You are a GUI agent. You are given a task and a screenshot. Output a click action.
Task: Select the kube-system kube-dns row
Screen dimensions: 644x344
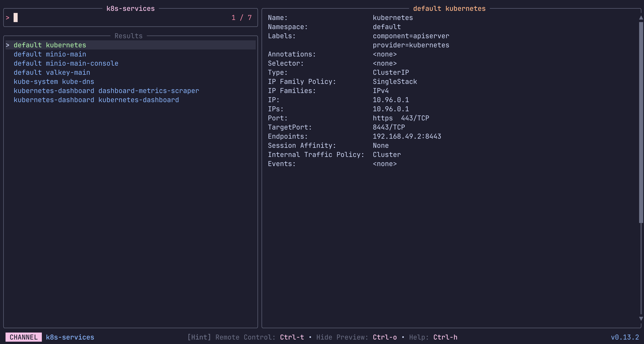tap(54, 82)
